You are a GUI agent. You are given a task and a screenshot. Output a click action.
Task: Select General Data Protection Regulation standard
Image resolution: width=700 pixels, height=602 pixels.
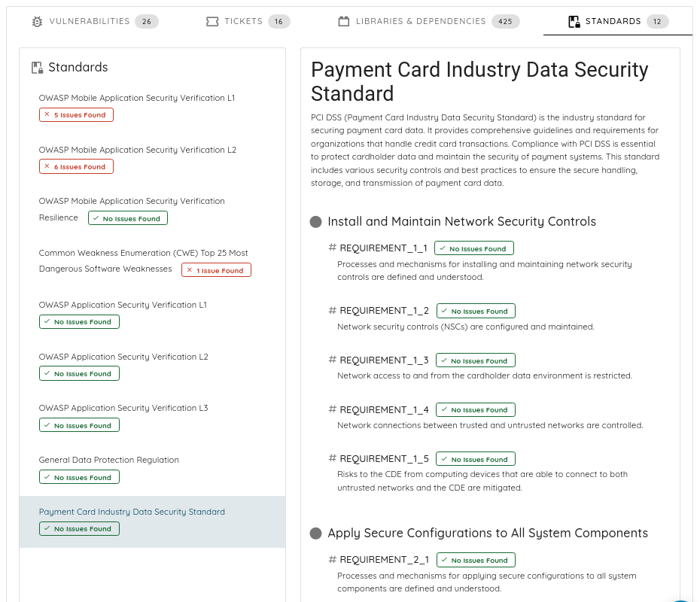[x=109, y=460]
